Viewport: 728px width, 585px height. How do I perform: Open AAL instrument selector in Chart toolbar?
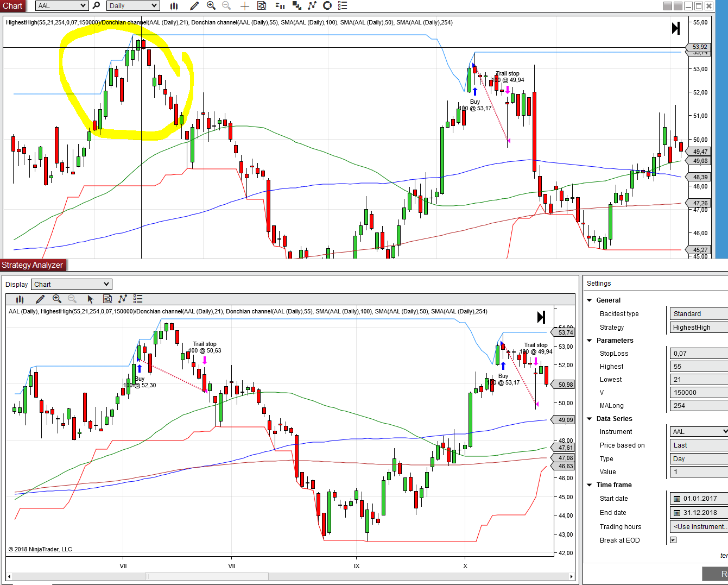point(62,5)
